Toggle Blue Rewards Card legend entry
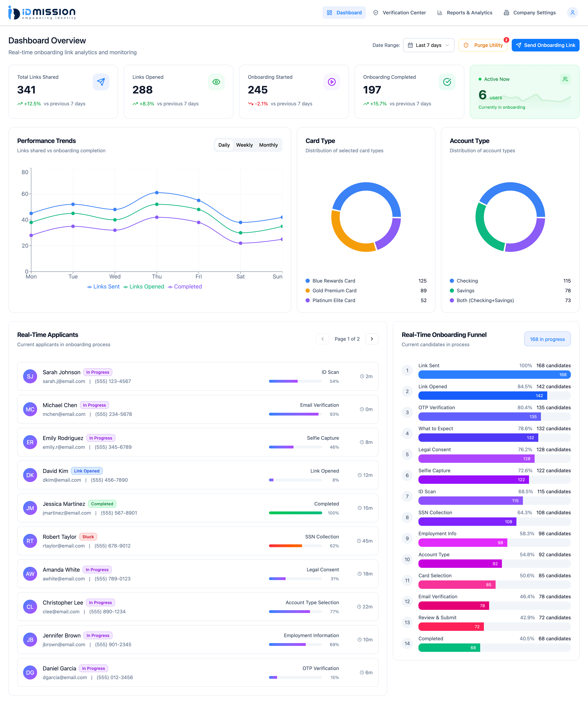 pos(366,281)
